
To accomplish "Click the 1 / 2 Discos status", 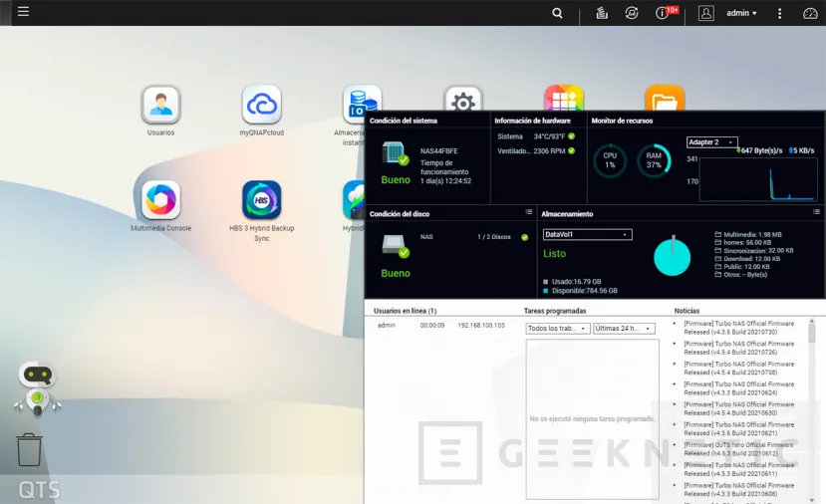I will pos(494,237).
